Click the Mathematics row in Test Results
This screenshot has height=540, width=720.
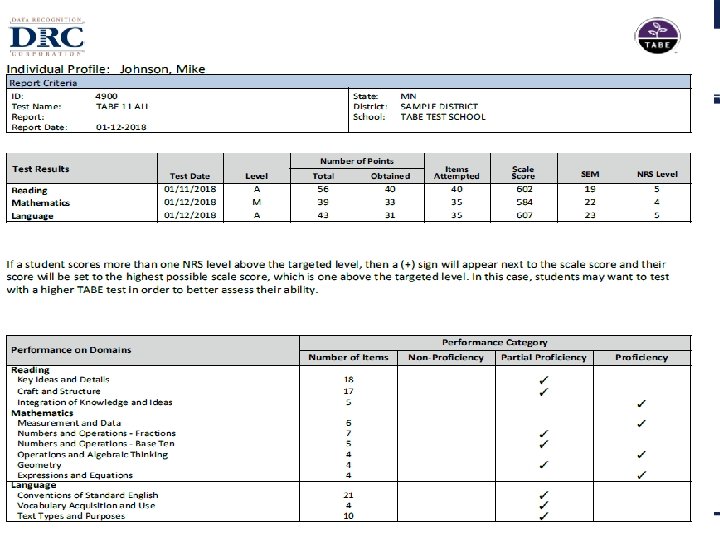(x=349, y=202)
